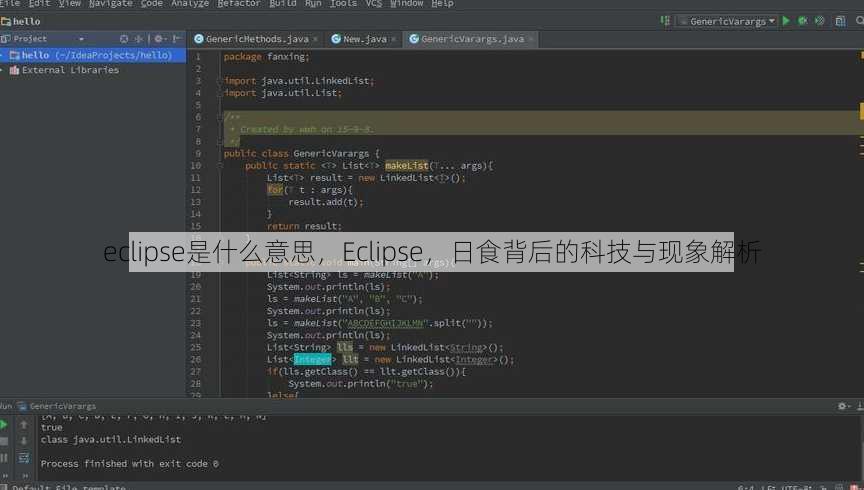Screen dimensions: 864x490
Task: Click 'class java.util.LinkedList' in console output
Action: (111, 439)
